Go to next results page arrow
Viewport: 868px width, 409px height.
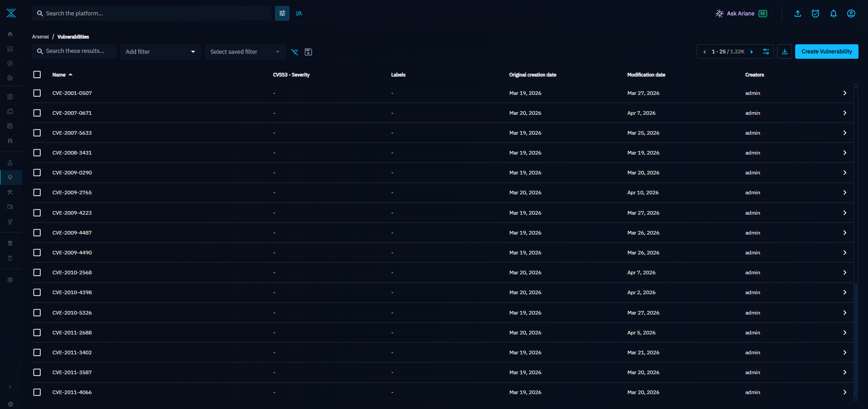coord(752,52)
